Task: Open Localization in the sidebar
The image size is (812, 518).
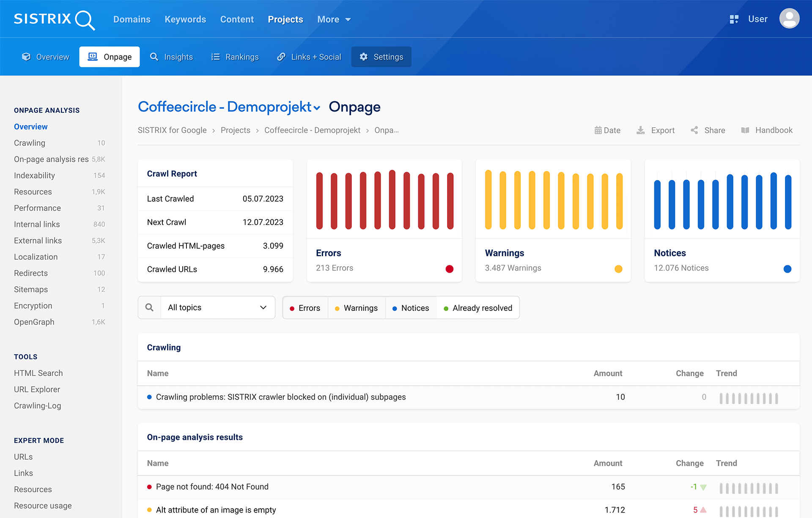Action: click(59, 257)
